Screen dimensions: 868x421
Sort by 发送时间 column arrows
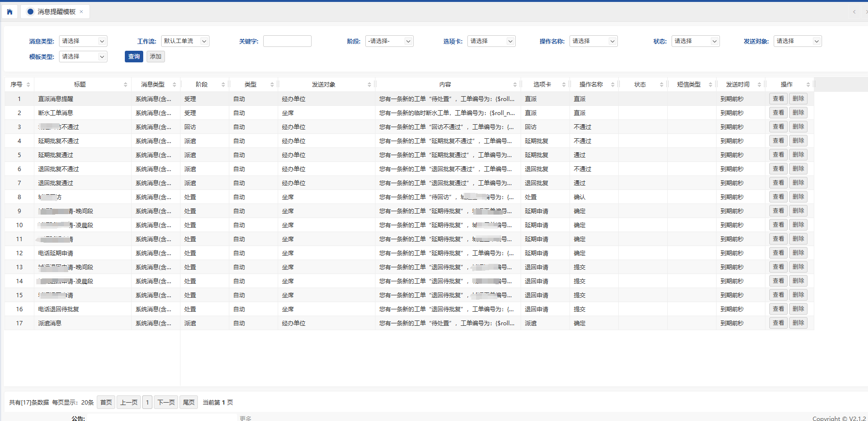760,85
